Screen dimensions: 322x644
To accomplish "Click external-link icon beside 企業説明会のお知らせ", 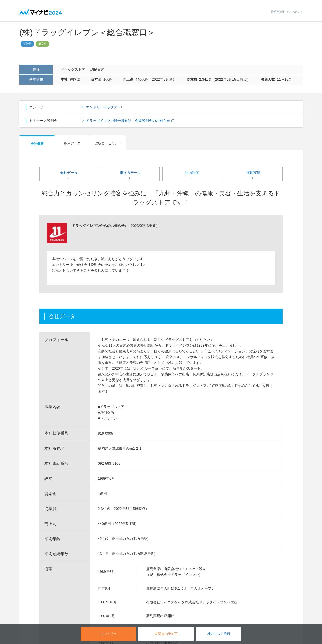I will pyautogui.click(x=173, y=121).
